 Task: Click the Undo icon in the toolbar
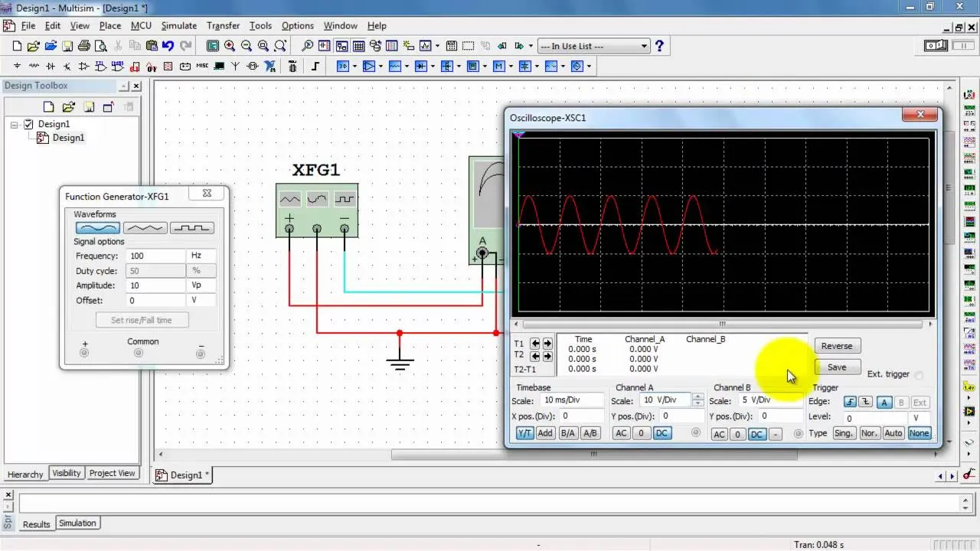coord(167,46)
